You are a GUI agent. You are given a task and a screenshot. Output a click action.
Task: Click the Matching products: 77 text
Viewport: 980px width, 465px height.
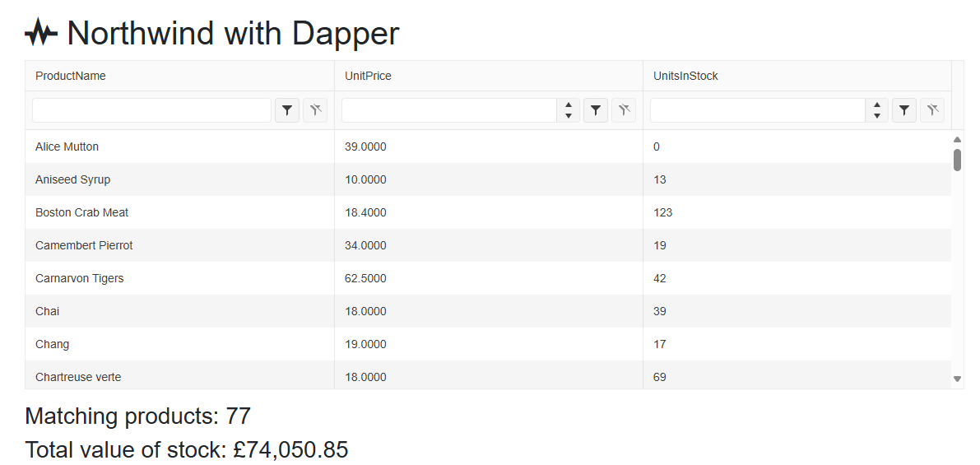pyautogui.click(x=137, y=416)
